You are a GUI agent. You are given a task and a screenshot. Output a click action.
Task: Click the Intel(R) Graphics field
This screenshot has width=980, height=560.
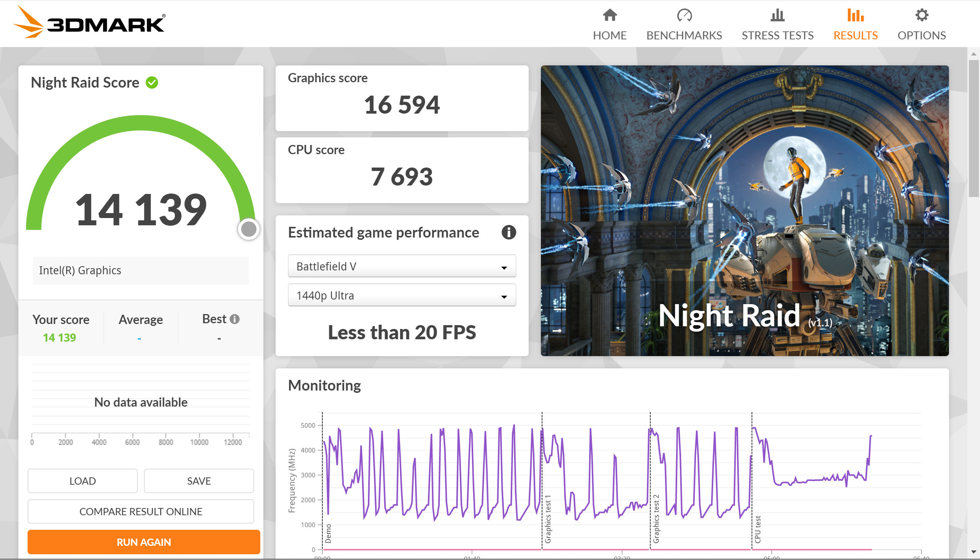[x=140, y=270]
